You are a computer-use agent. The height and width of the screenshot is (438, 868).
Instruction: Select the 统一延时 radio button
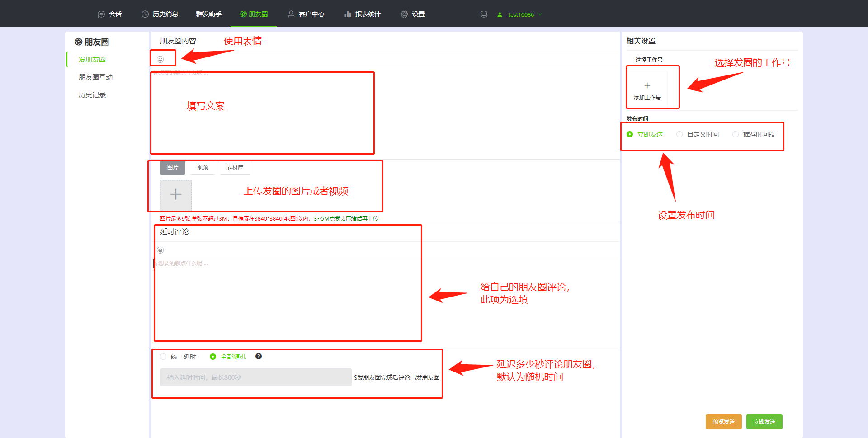pos(163,357)
